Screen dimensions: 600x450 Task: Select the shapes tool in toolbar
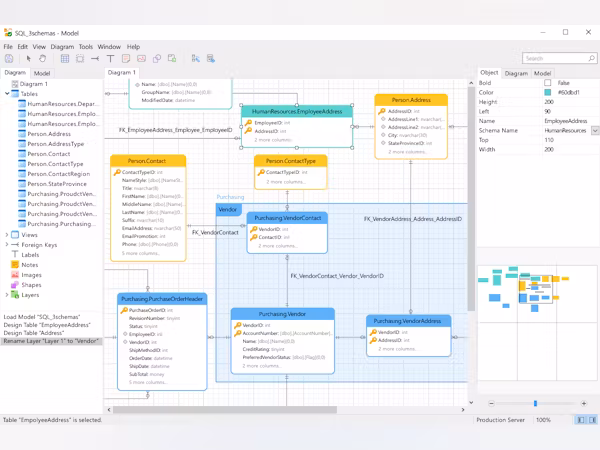(157, 59)
